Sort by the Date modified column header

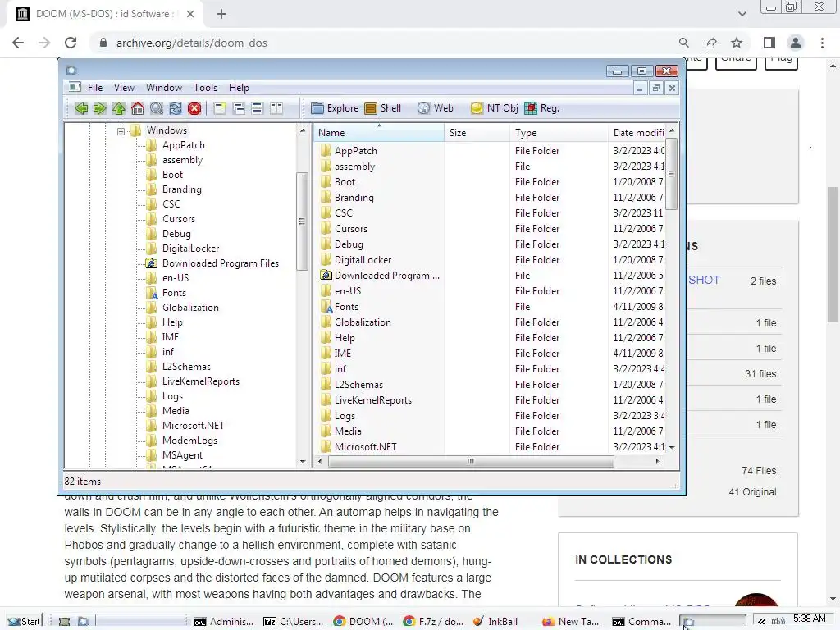[637, 132]
